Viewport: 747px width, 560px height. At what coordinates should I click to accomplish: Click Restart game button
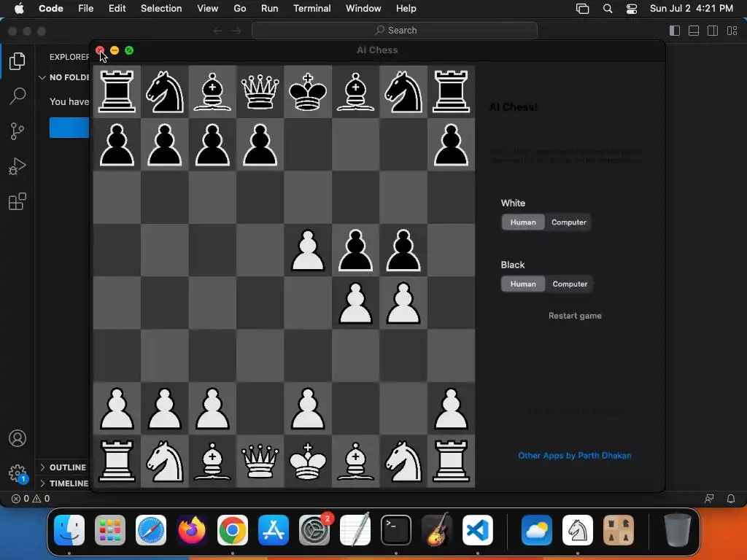coord(575,316)
